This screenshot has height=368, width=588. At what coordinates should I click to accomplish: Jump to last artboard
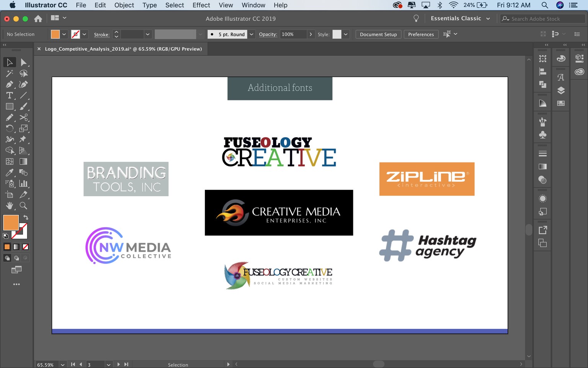coord(126,365)
